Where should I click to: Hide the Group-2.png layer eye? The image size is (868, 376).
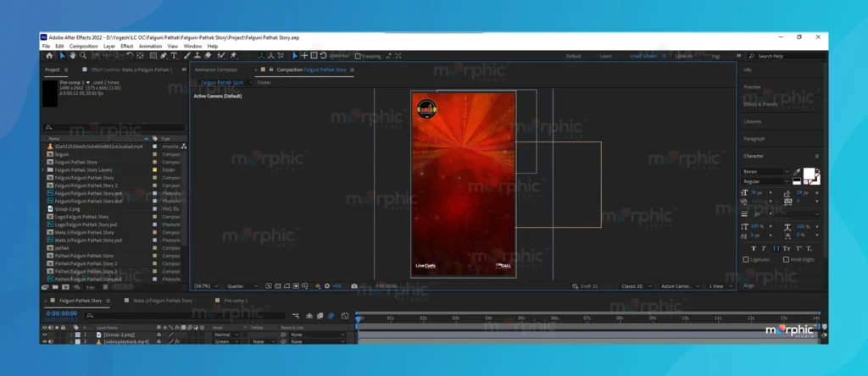tap(45, 335)
